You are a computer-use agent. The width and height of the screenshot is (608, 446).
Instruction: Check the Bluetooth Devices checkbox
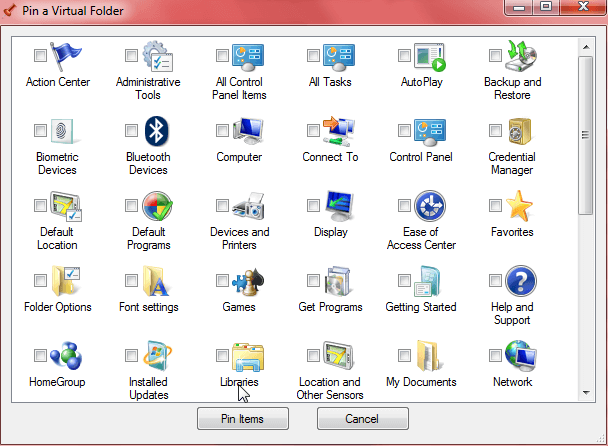131,130
